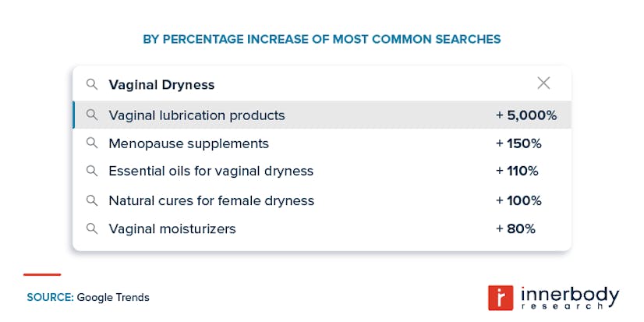Click the magnifier next to Vaginal lubrication products
644x322 pixels.
92,115
